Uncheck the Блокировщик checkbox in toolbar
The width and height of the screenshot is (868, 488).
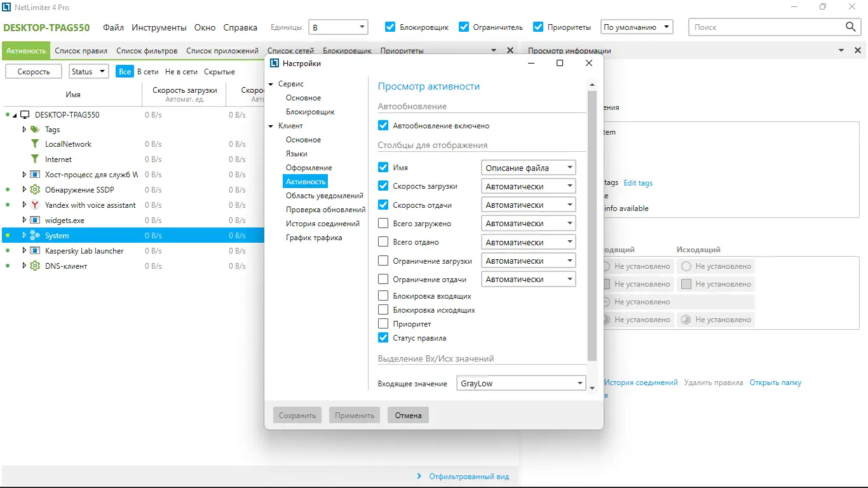(390, 27)
